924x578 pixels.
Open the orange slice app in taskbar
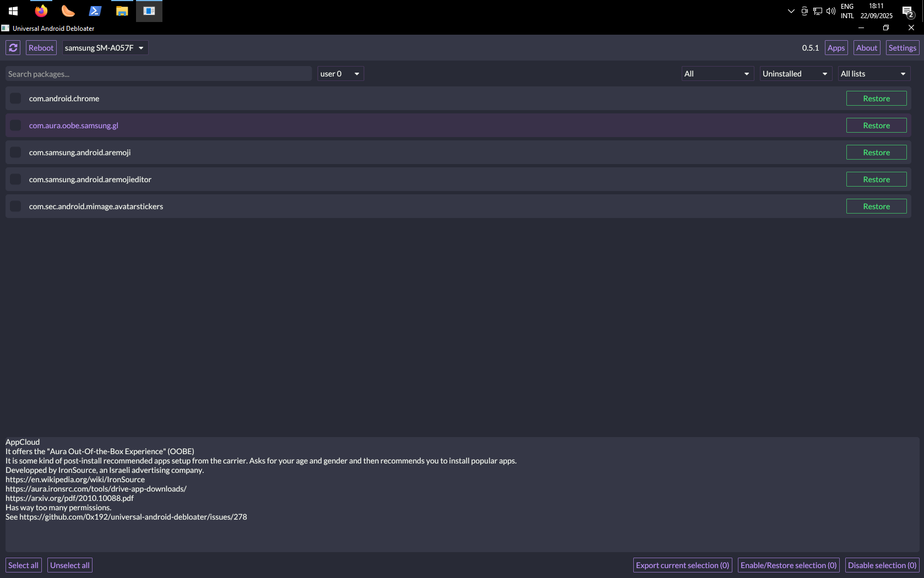pos(68,11)
